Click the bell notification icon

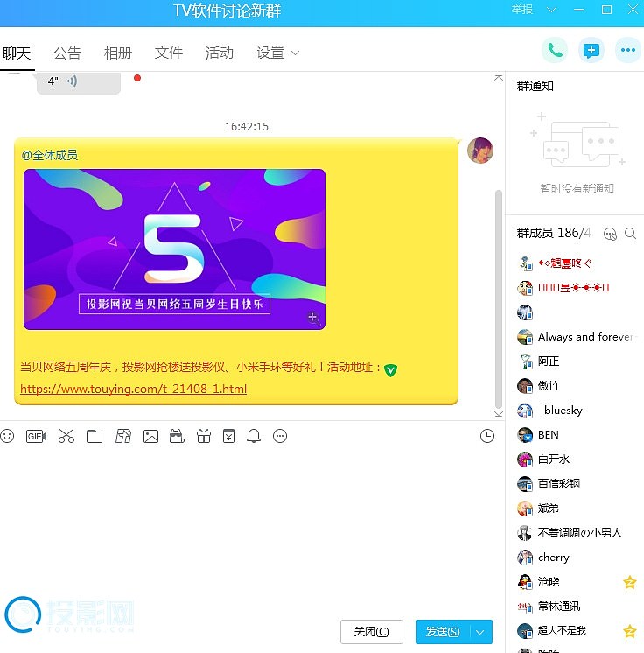(254, 436)
